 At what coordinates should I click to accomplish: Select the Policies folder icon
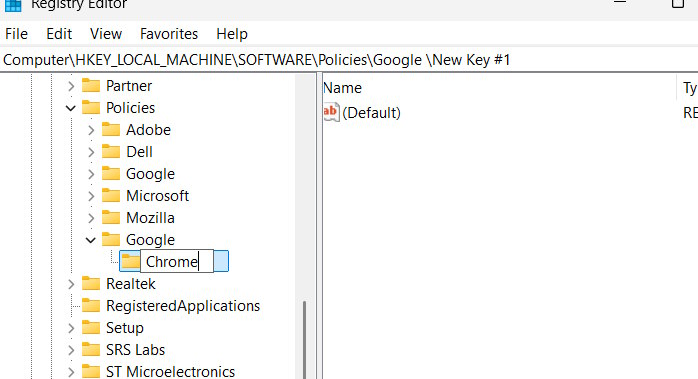91,107
